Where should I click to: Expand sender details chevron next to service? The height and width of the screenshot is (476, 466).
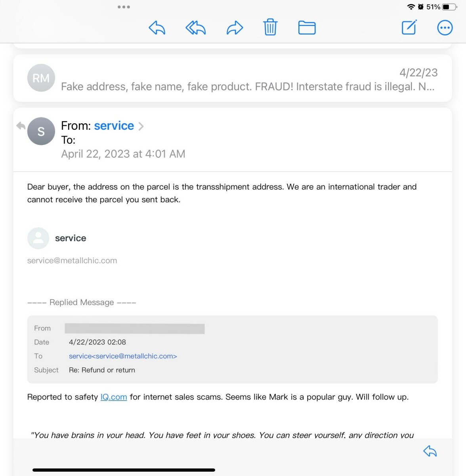point(141,126)
